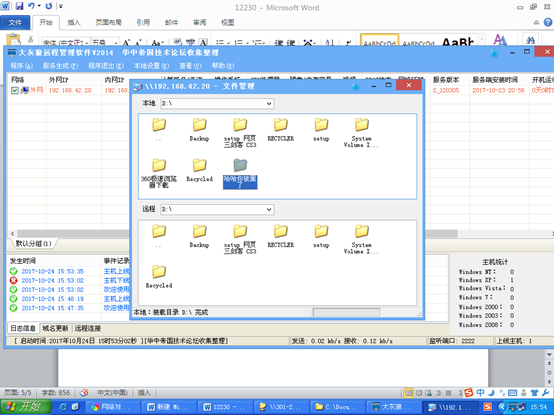Switch to the 日志信息 tab
The height and width of the screenshot is (415, 554).
tap(23, 328)
